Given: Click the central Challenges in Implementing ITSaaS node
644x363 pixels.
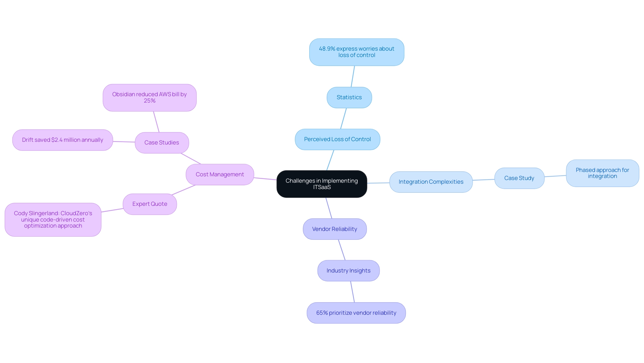Looking at the screenshot, I should [322, 183].
